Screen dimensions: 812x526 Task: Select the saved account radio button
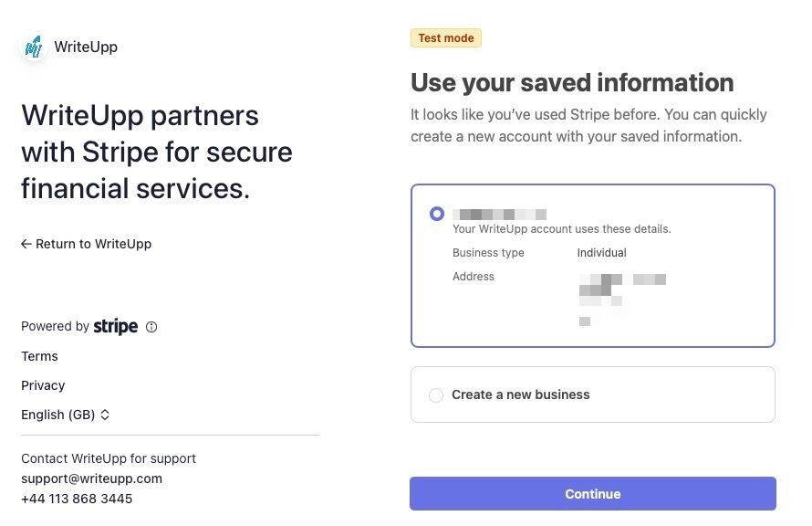[x=437, y=214]
